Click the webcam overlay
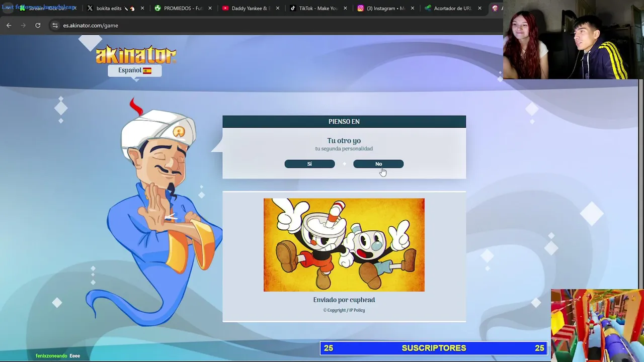 coord(574,40)
